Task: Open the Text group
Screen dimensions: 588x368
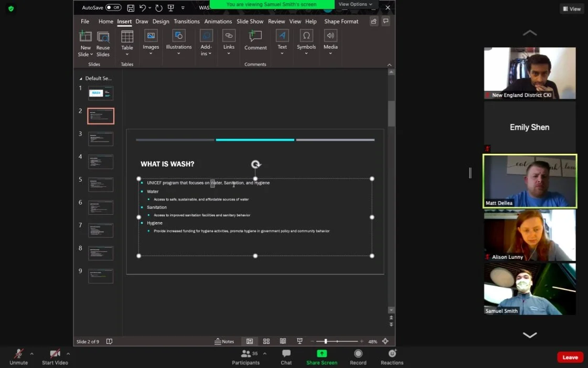Action: [x=282, y=43]
